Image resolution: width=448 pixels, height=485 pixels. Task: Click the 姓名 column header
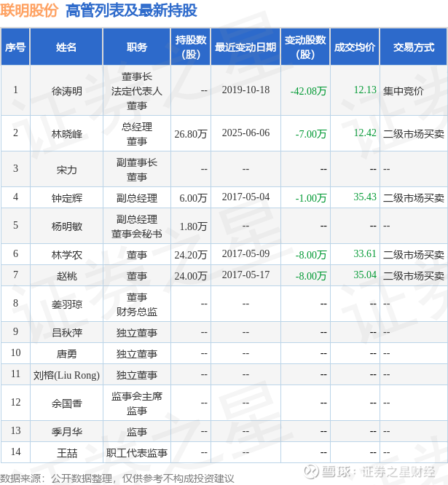coord(66,47)
